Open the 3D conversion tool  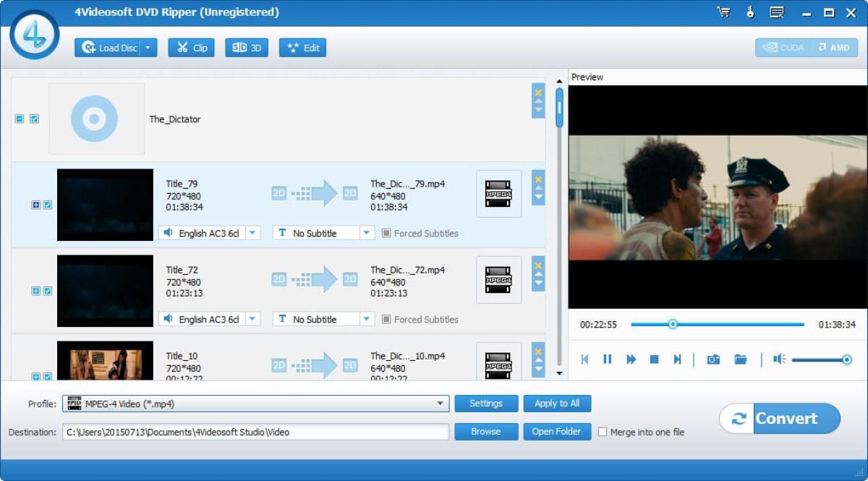[x=246, y=47]
